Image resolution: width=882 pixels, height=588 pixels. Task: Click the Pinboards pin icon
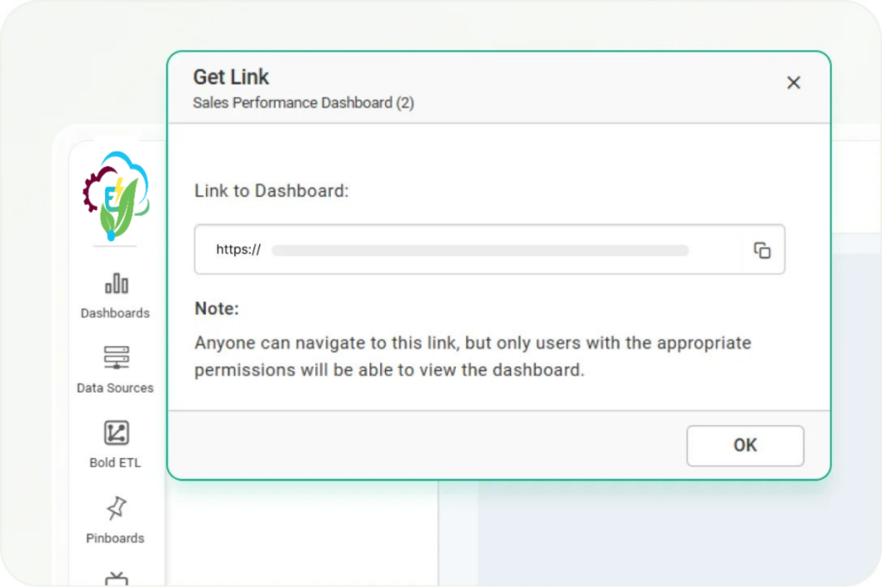click(x=116, y=508)
